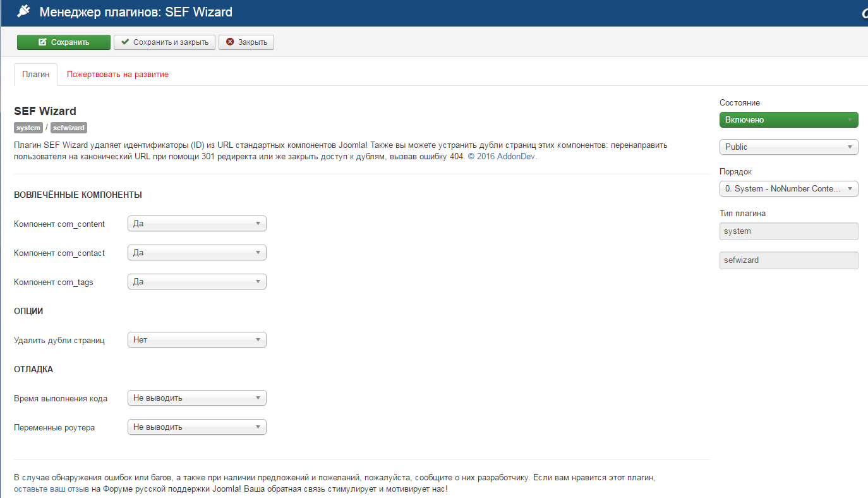Open Время выполнения кода dropdown
Viewport: 868px width, 498px height.
197,398
